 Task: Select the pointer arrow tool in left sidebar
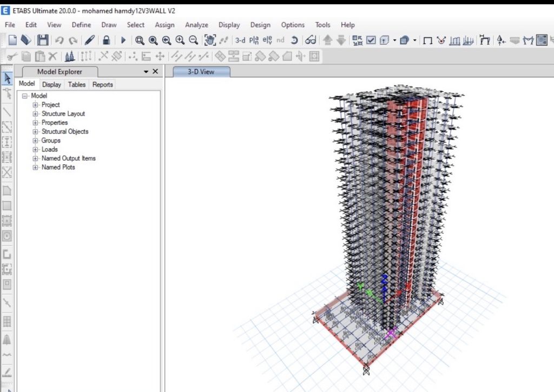[8, 78]
